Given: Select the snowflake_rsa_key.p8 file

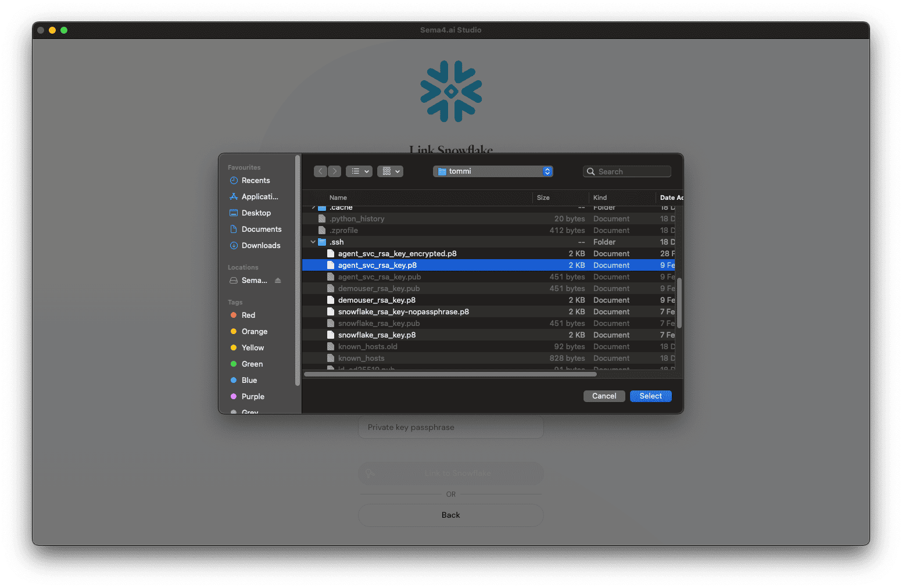Looking at the screenshot, I should point(377,335).
